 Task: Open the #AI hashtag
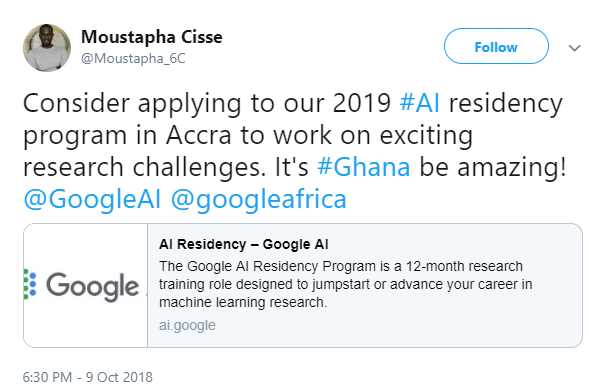click(x=420, y=103)
